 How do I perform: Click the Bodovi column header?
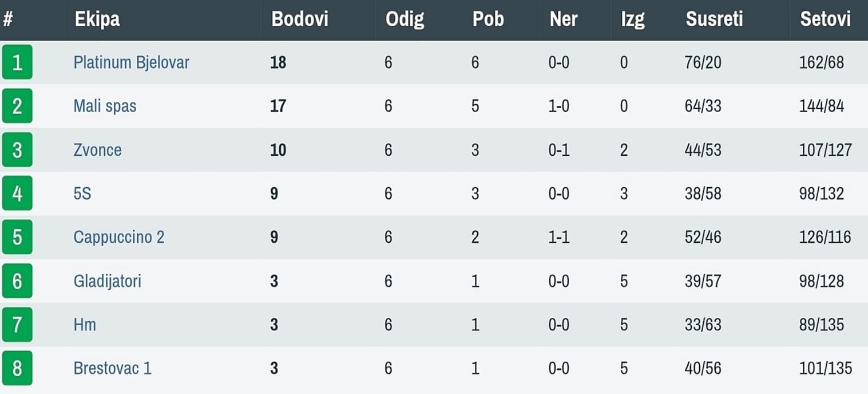click(300, 19)
